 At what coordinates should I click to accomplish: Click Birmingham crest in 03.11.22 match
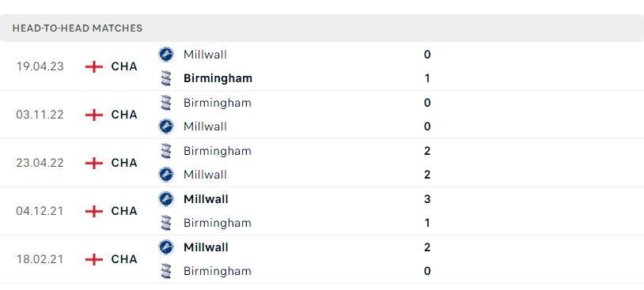click(x=166, y=103)
